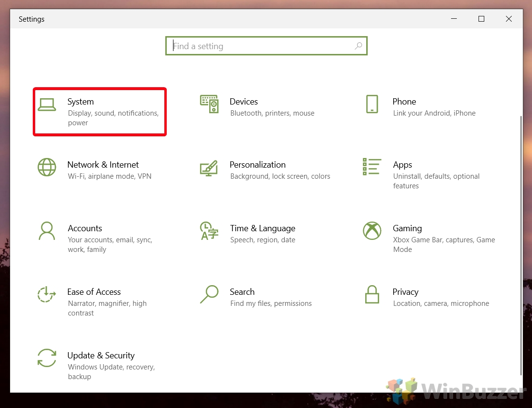Click 'Uninstall, defaults, optional features' description
This screenshot has width=532, height=408.
coord(436,181)
